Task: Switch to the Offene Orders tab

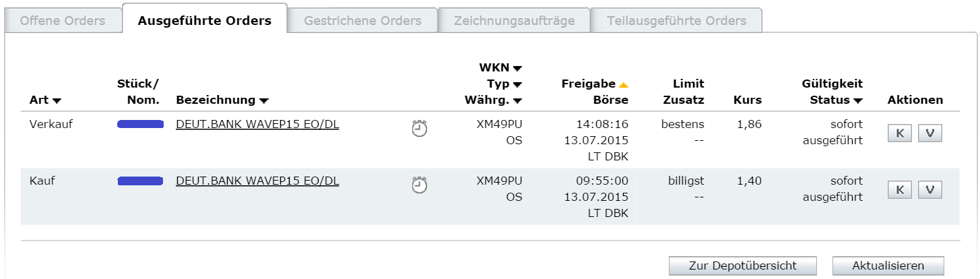Action: (63, 21)
